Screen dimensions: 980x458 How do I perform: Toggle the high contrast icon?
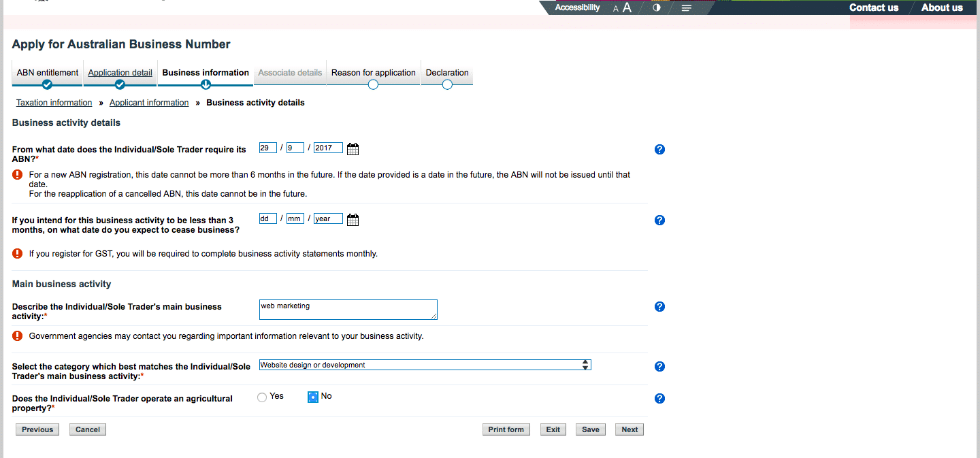[657, 8]
